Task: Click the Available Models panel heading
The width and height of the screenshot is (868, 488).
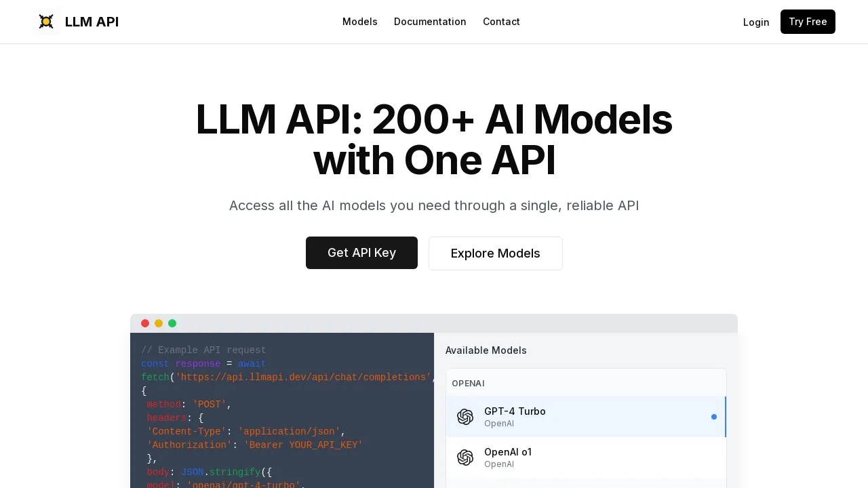Action: coord(486,350)
